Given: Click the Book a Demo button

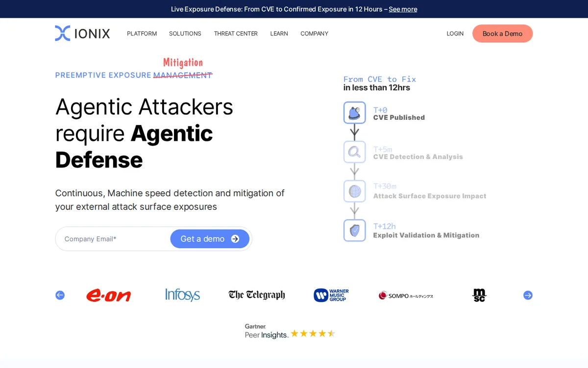Looking at the screenshot, I should tap(503, 33).
